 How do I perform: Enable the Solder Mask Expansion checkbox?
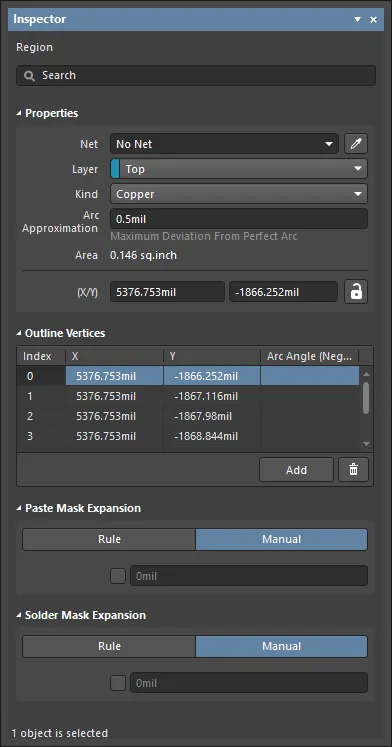click(118, 683)
